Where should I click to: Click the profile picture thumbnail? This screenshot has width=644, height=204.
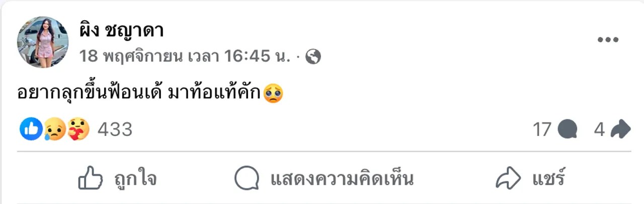point(43,42)
